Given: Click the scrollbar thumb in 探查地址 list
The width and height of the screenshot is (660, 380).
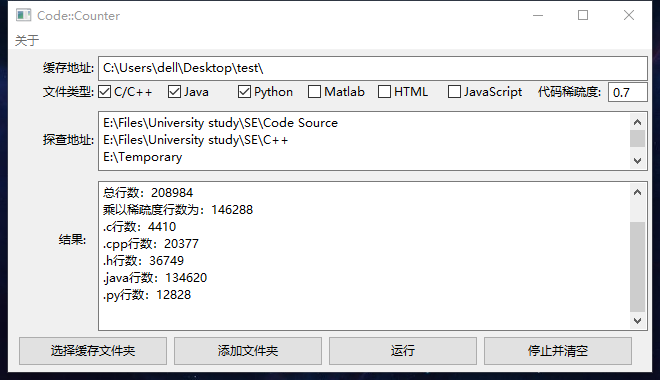Looking at the screenshot, I should tap(637, 138).
